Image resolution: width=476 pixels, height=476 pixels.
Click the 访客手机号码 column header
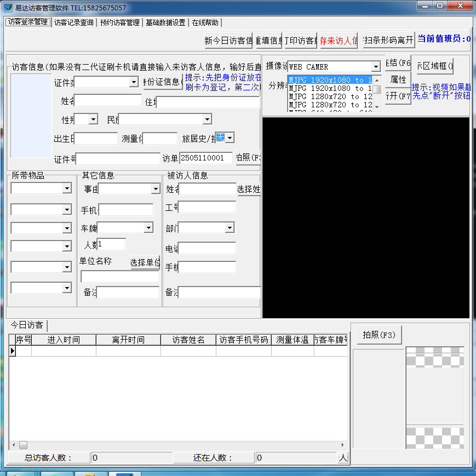[244, 340]
